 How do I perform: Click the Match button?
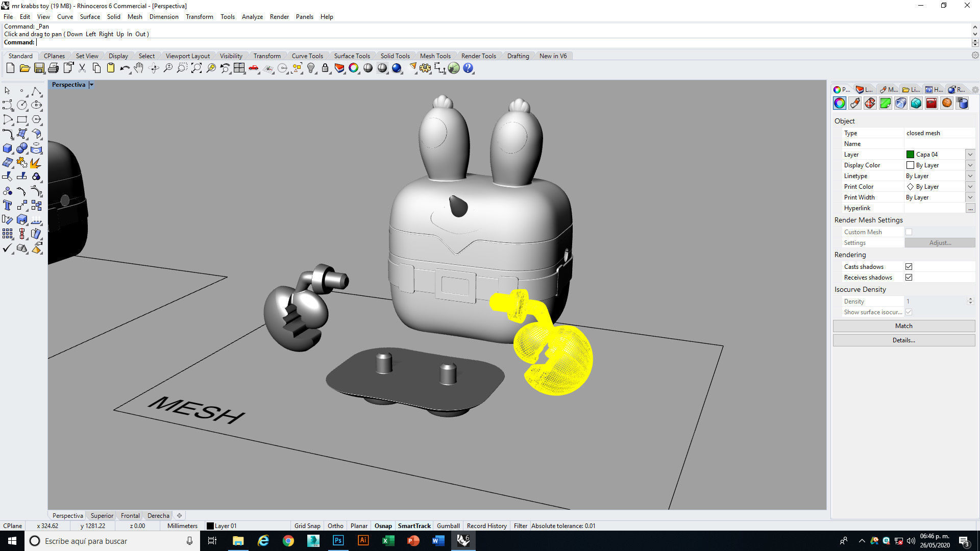click(904, 326)
